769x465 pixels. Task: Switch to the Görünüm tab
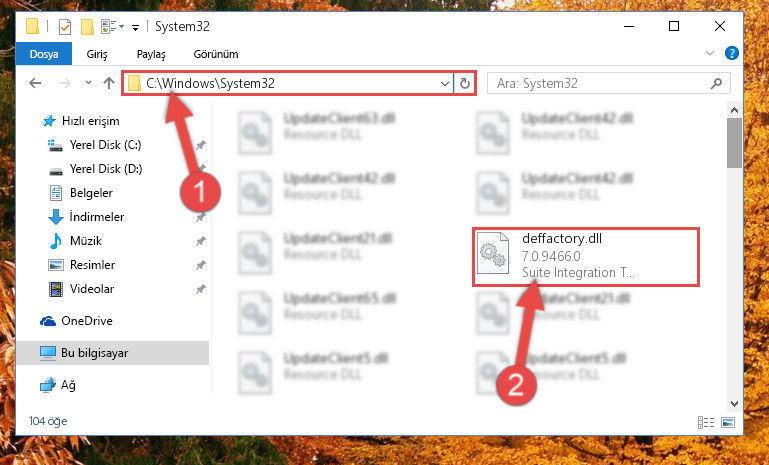(216, 54)
